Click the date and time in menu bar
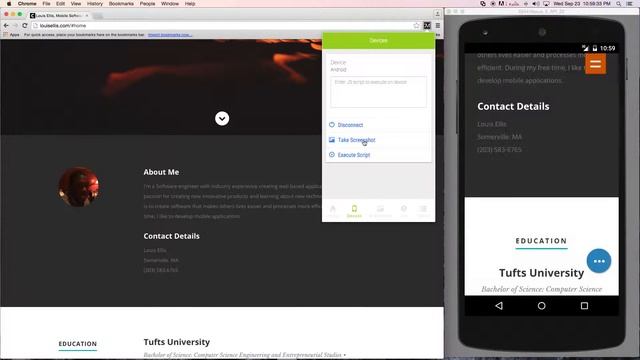Image resolution: width=640 pixels, height=360 pixels. click(x=582, y=4)
